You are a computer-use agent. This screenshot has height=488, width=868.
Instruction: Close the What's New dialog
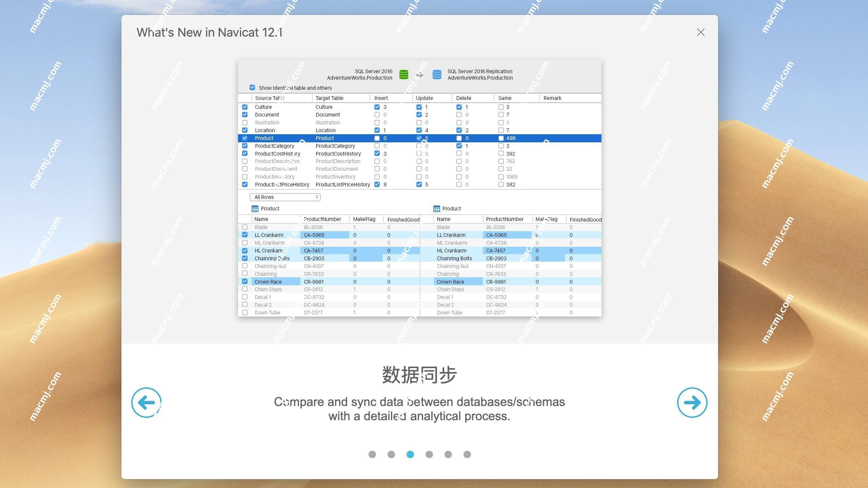coord(701,32)
